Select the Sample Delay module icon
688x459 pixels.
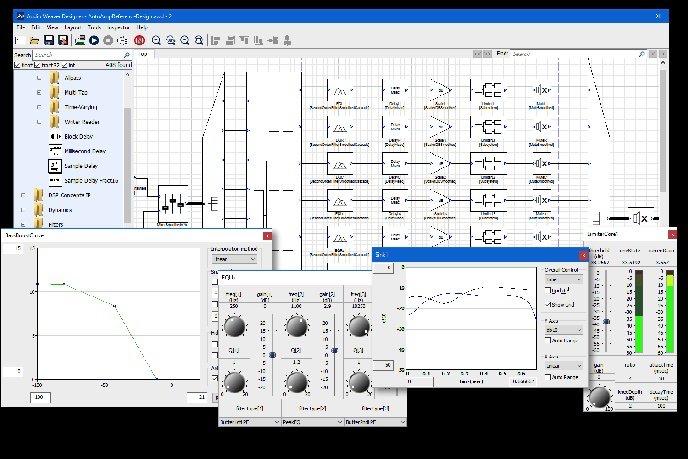coord(55,166)
